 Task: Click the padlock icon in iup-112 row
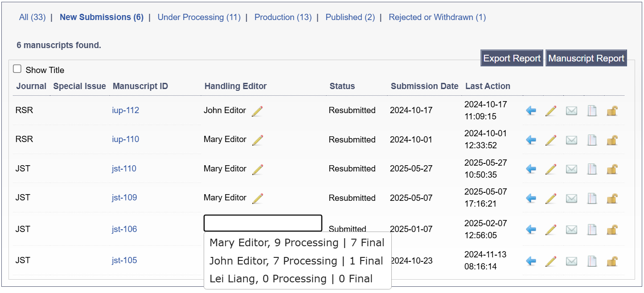[x=612, y=111]
